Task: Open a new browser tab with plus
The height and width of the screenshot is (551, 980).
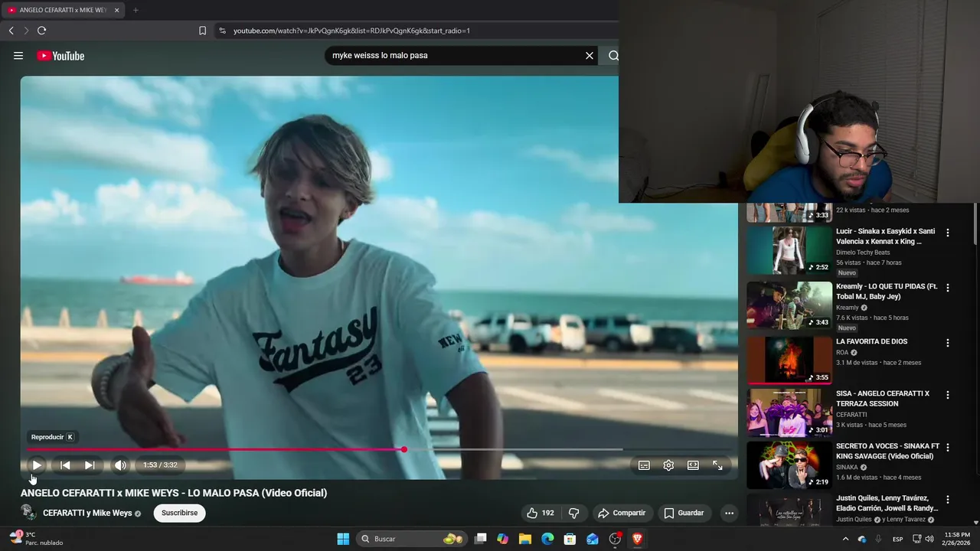Action: 136,10
